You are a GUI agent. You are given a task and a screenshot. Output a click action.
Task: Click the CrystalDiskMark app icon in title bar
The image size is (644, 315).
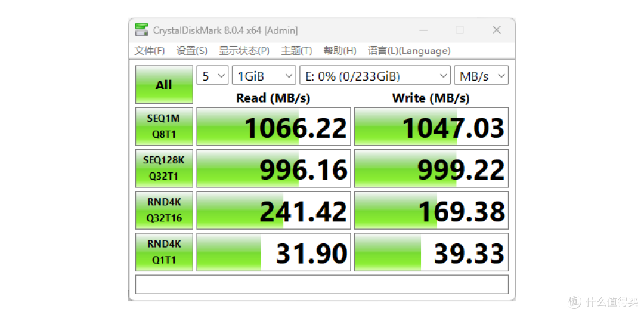click(142, 30)
